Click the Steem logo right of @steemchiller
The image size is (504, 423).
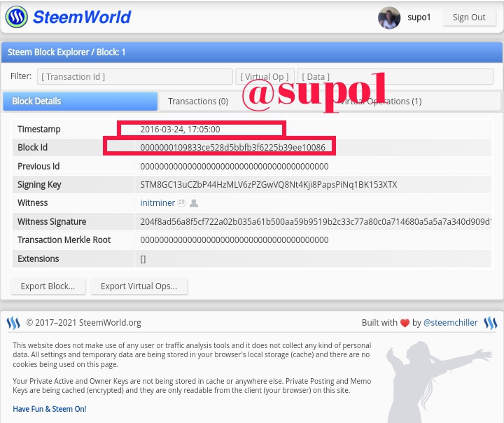(491, 323)
